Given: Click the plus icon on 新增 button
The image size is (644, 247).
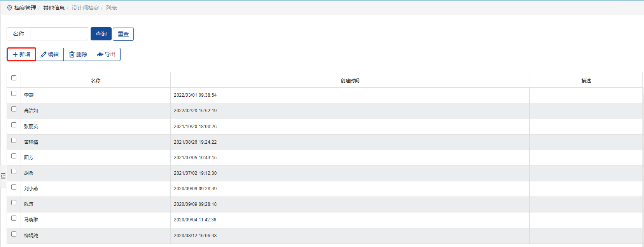Looking at the screenshot, I should pos(15,54).
